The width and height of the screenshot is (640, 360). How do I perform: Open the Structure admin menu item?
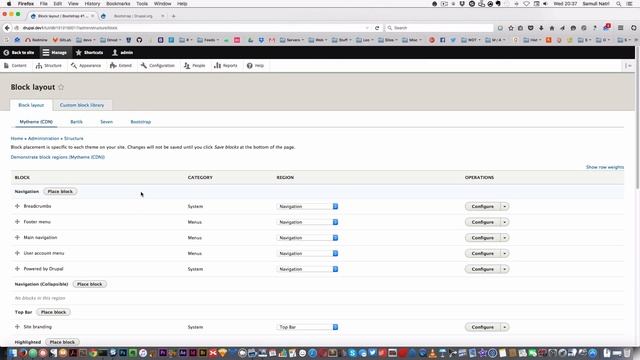tap(49, 66)
